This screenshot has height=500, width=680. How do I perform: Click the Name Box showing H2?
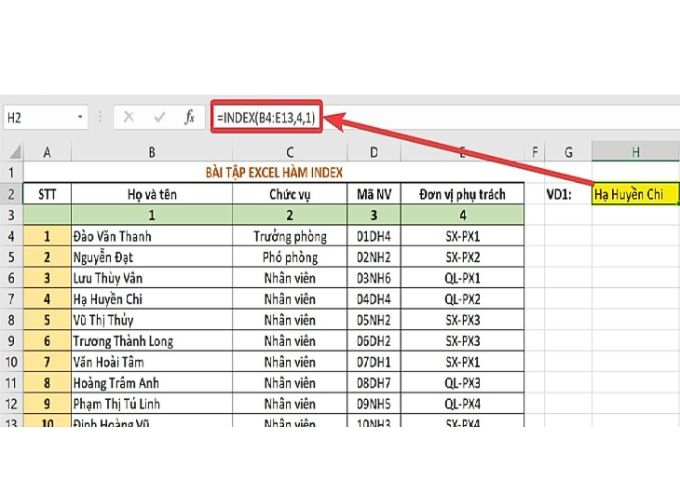(40, 117)
